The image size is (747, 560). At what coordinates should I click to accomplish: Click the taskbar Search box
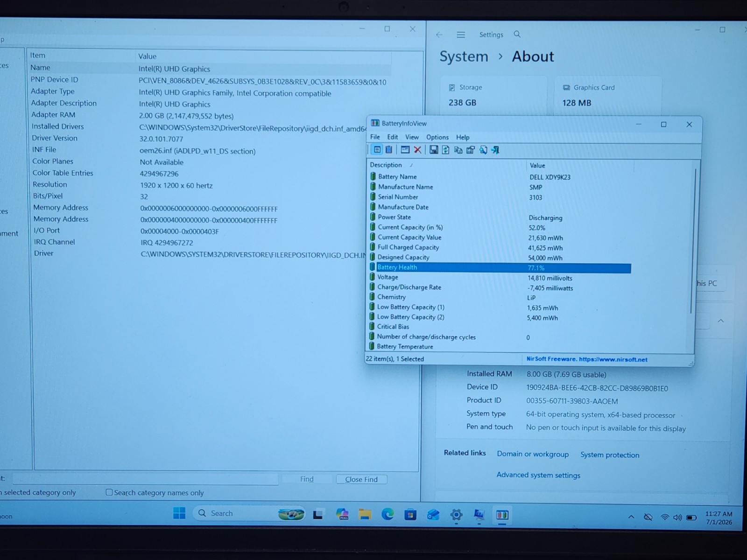(248, 513)
